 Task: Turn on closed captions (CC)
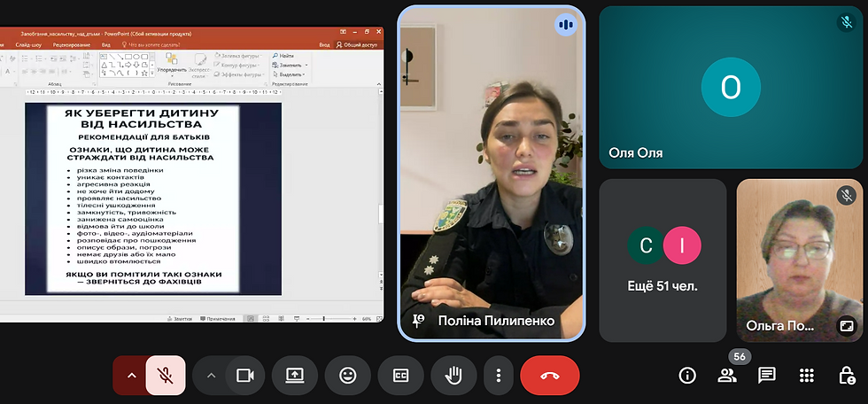(x=400, y=376)
